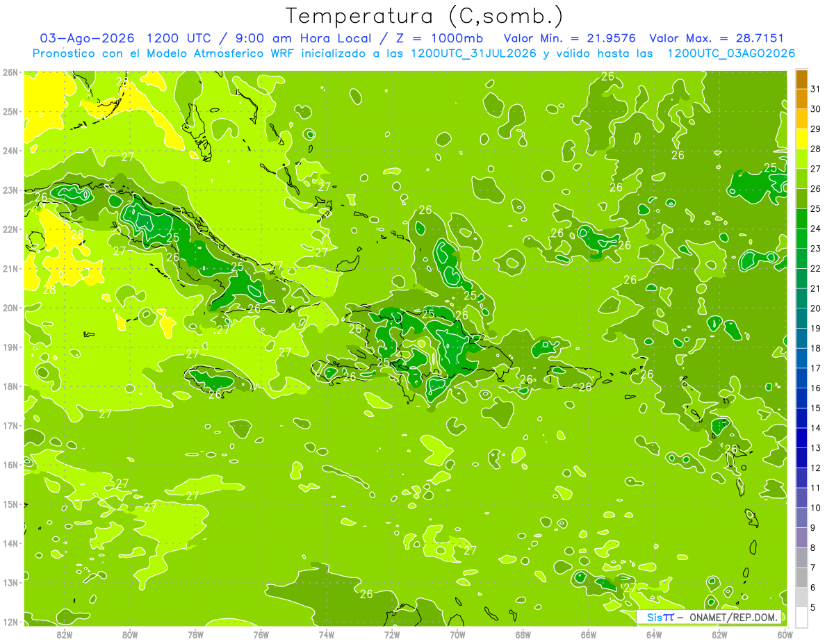834x644 pixels.
Task: Click the "Valor Max. = 28.7151" value
Action: pos(717,38)
